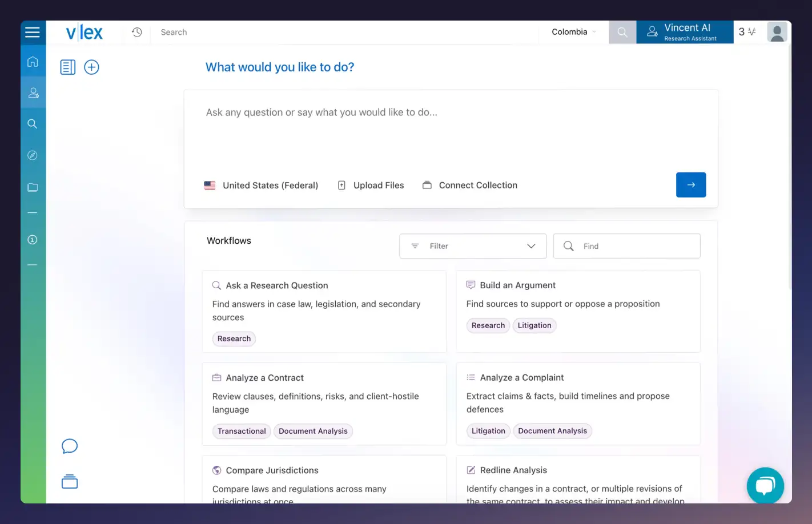The width and height of the screenshot is (812, 524).
Task: Open Analyze a Complaint workflow
Action: click(x=578, y=404)
